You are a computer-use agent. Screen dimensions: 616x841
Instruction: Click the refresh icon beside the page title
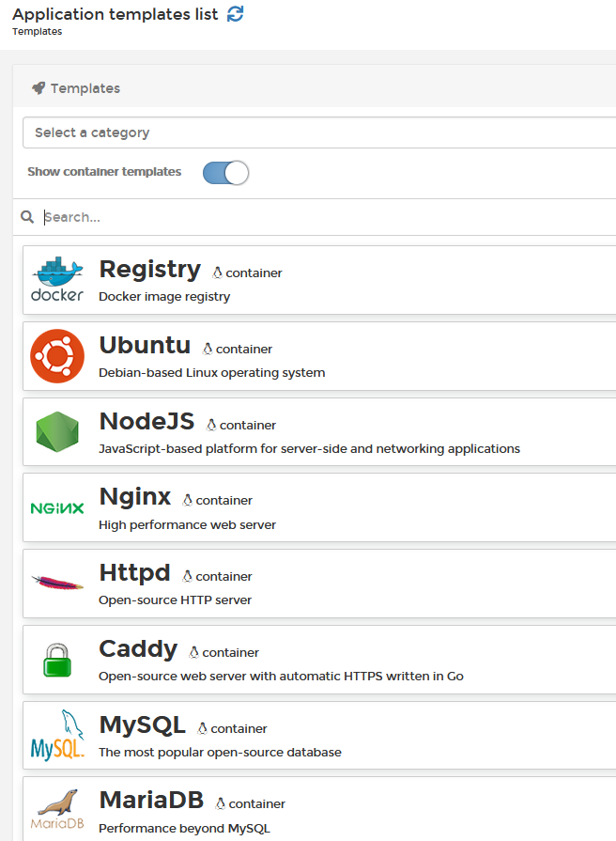(236, 14)
